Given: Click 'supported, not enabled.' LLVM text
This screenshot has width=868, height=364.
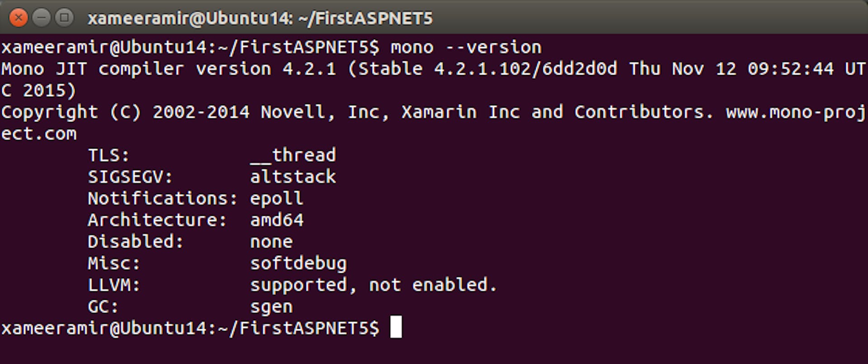Looking at the screenshot, I should 373,285.
